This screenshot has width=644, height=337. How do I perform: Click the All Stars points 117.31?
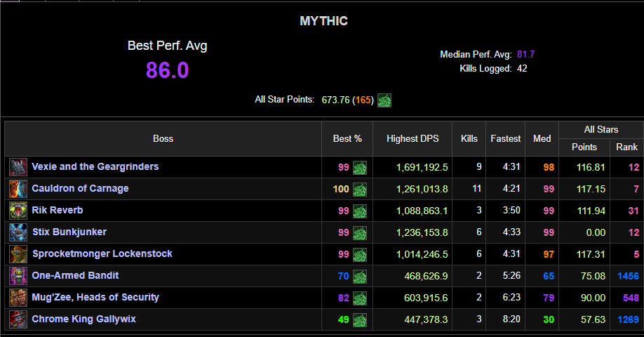point(591,254)
